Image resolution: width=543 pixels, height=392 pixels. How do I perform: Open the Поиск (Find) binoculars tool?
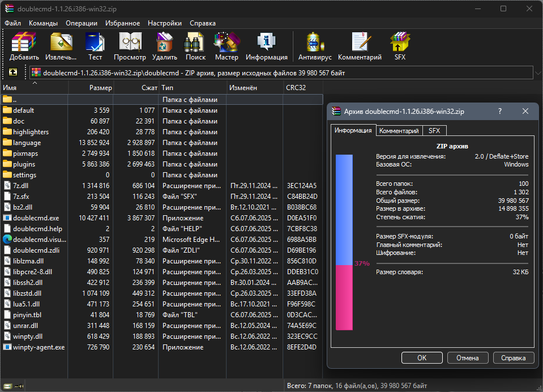[194, 41]
